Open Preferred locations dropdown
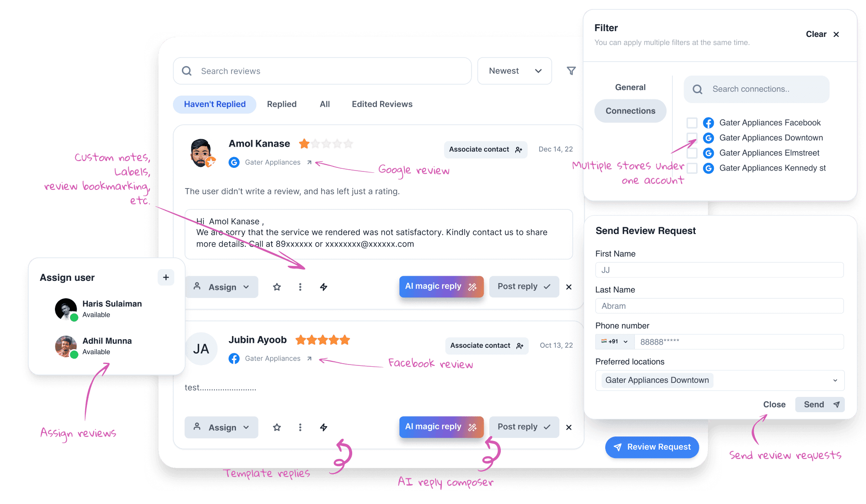Screen dimensions: 866x504 pyautogui.click(x=720, y=380)
